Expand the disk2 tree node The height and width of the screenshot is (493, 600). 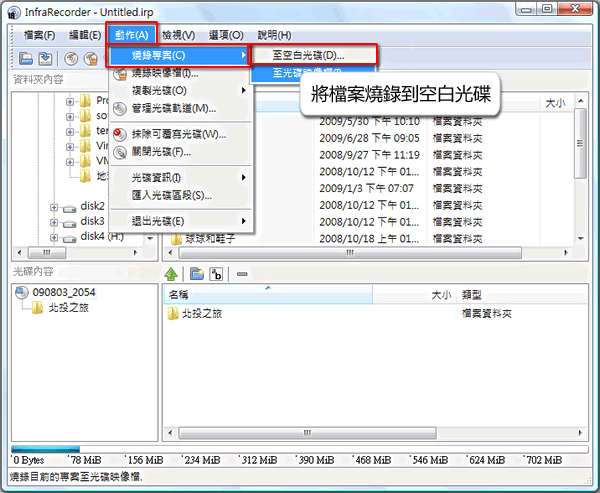click(54, 208)
